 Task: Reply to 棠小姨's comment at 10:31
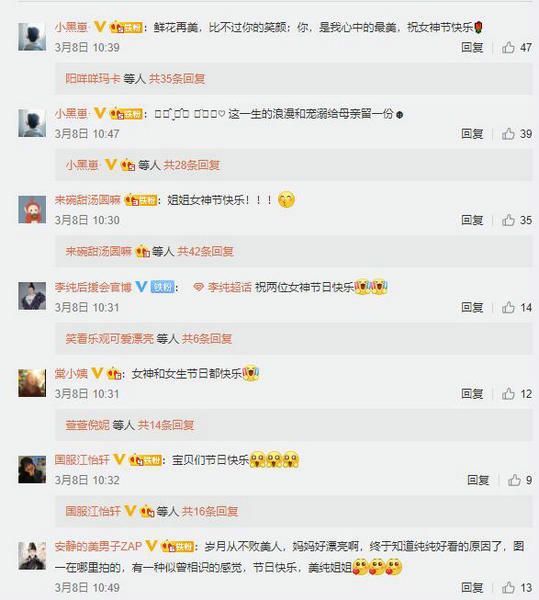click(472, 394)
